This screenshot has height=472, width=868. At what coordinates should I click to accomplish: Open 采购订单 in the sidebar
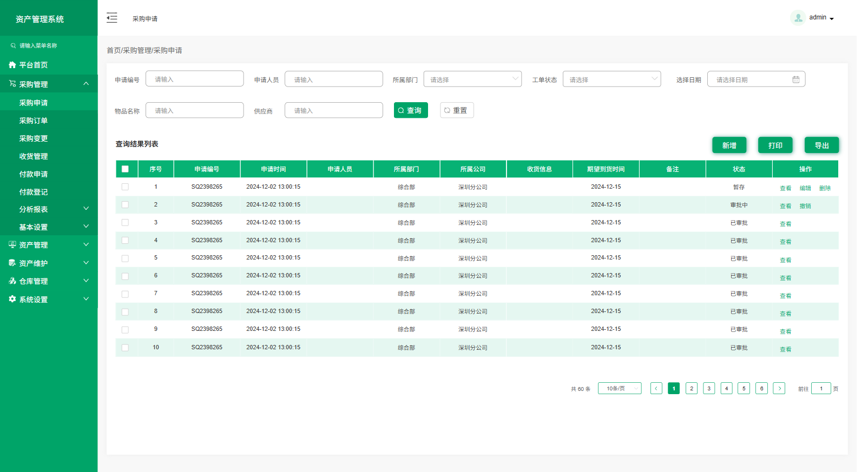34,121
